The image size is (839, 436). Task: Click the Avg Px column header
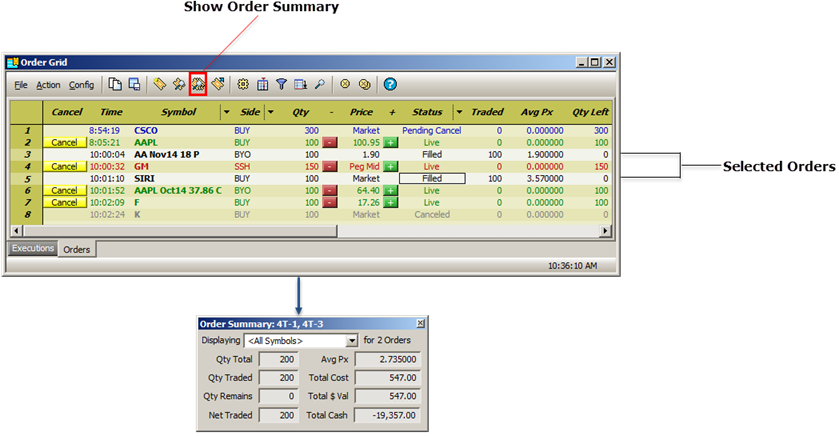click(x=537, y=112)
